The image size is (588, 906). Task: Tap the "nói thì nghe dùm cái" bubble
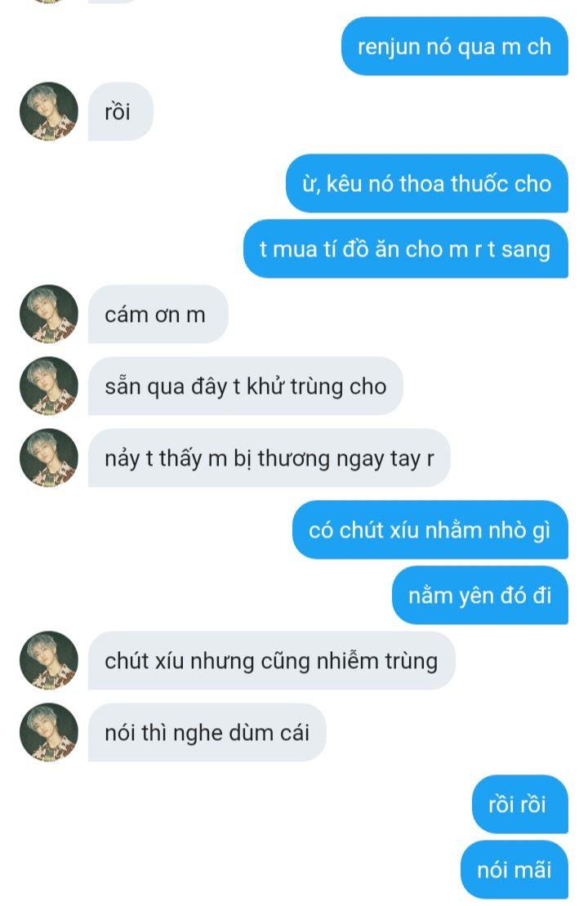(207, 732)
